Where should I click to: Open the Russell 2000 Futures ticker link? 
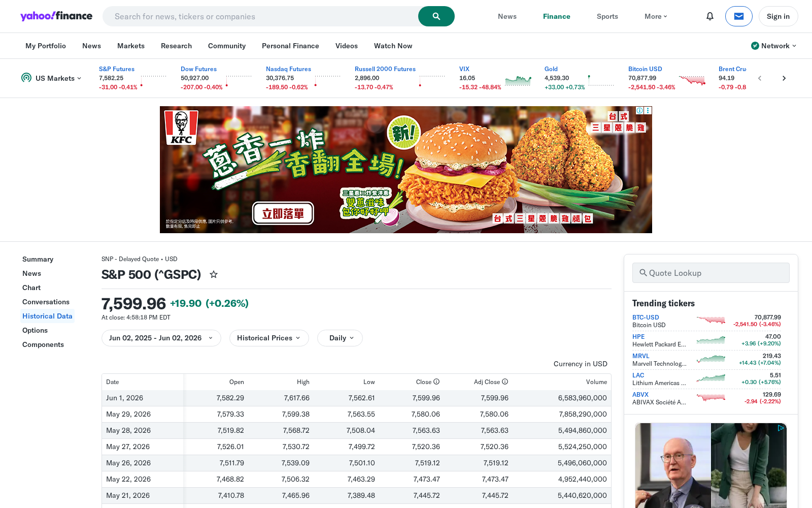click(x=385, y=69)
